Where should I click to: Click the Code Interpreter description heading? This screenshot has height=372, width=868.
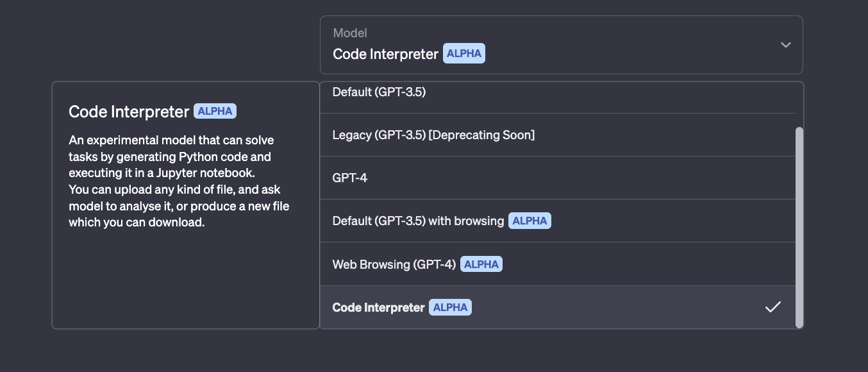point(129,111)
